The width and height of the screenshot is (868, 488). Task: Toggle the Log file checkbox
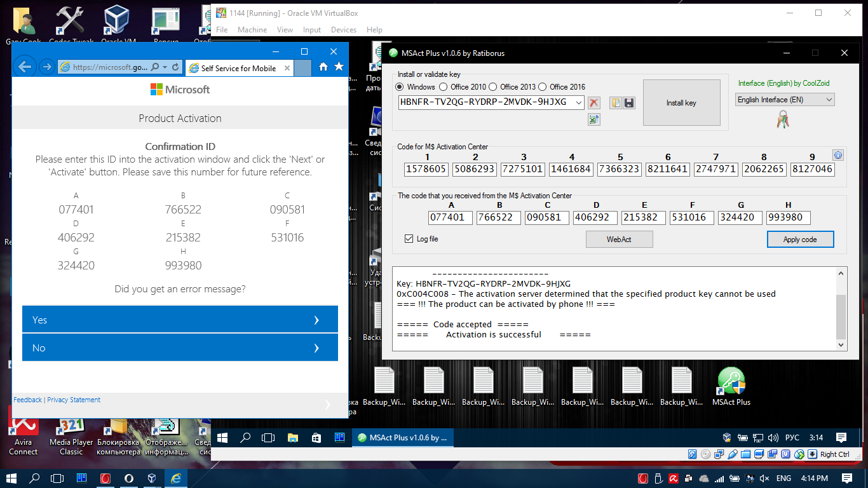tap(409, 239)
